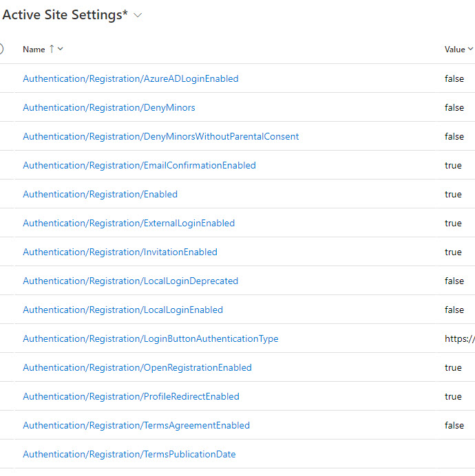Select the true value of OpenRegistrationEnabled row
The width and height of the screenshot is (475, 476).
point(453,367)
